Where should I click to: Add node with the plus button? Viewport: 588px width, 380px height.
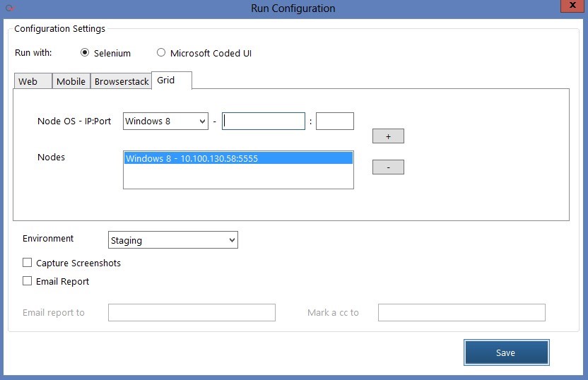[x=388, y=136]
